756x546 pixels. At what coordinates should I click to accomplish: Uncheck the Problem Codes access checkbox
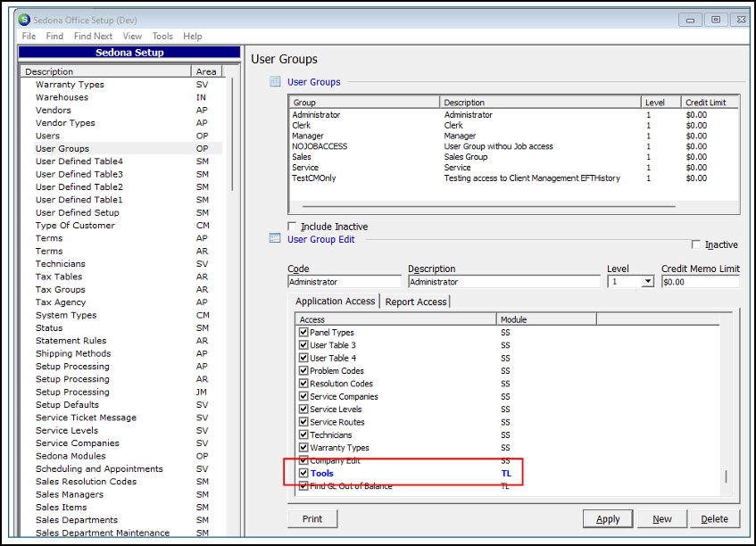303,370
